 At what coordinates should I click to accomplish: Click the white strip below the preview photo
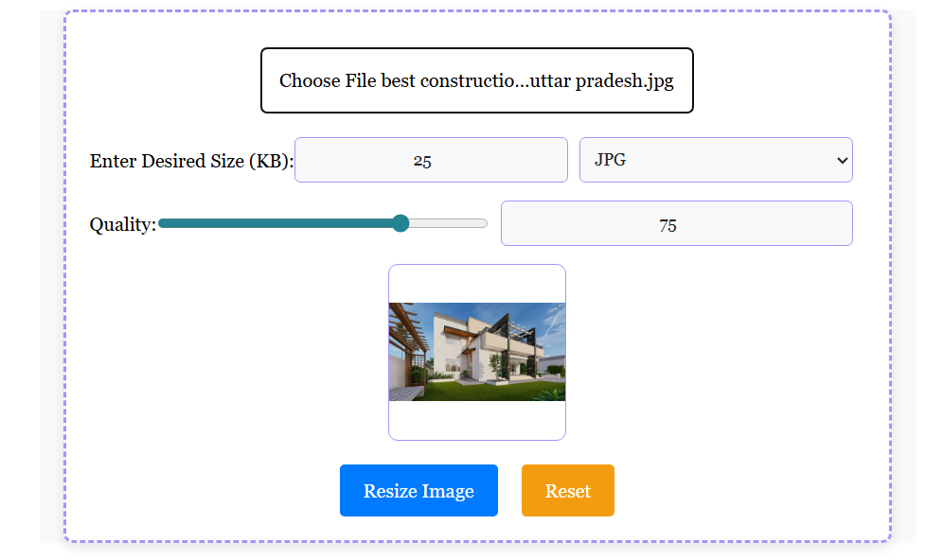(477, 420)
